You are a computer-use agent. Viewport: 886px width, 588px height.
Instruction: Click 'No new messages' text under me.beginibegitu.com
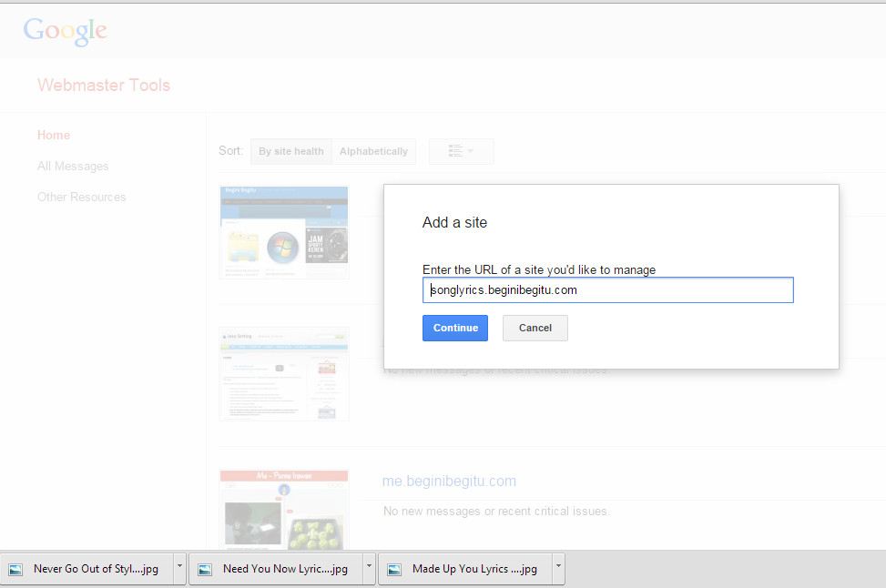(x=496, y=512)
